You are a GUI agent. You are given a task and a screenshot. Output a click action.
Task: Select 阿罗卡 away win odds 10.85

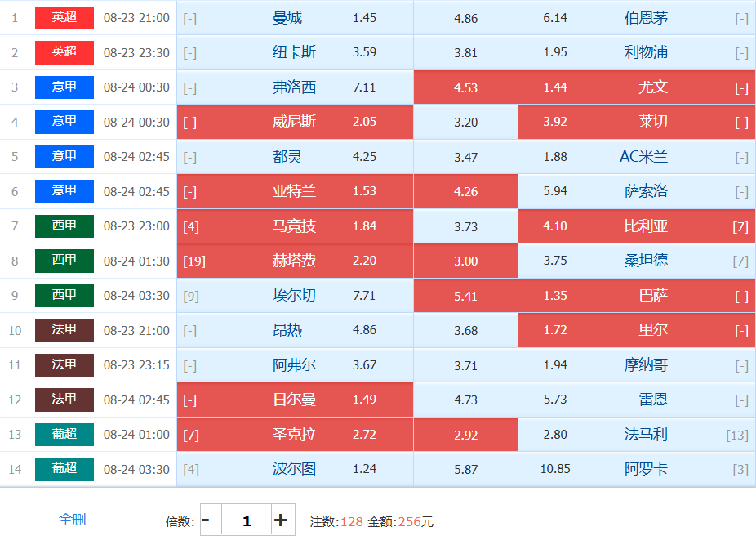pyautogui.click(x=637, y=470)
